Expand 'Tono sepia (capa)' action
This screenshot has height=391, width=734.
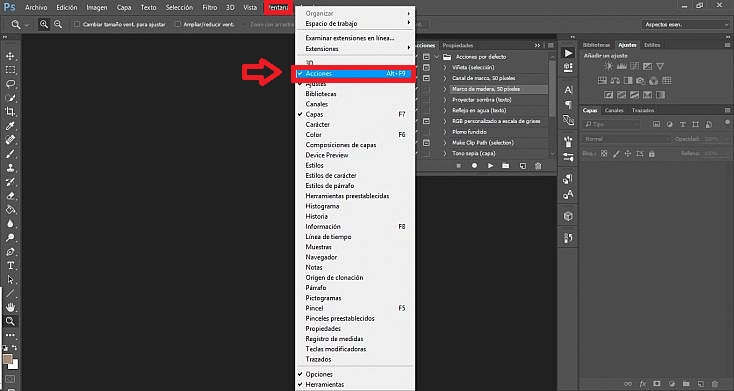(x=445, y=154)
